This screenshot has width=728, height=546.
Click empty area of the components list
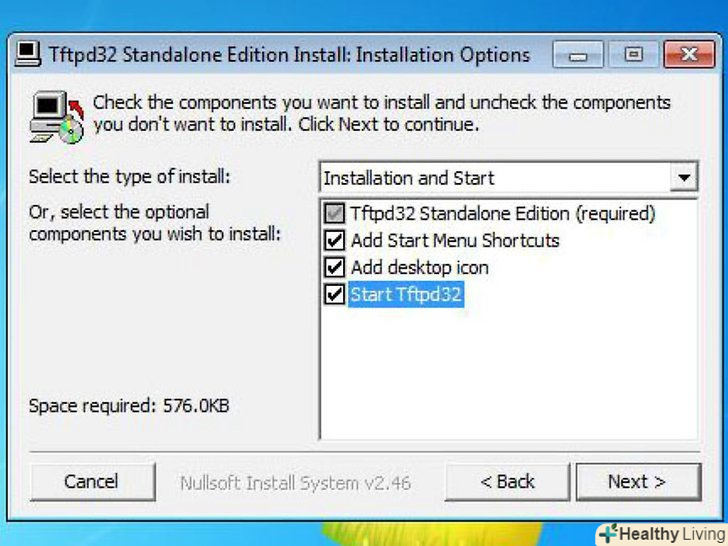(507, 380)
